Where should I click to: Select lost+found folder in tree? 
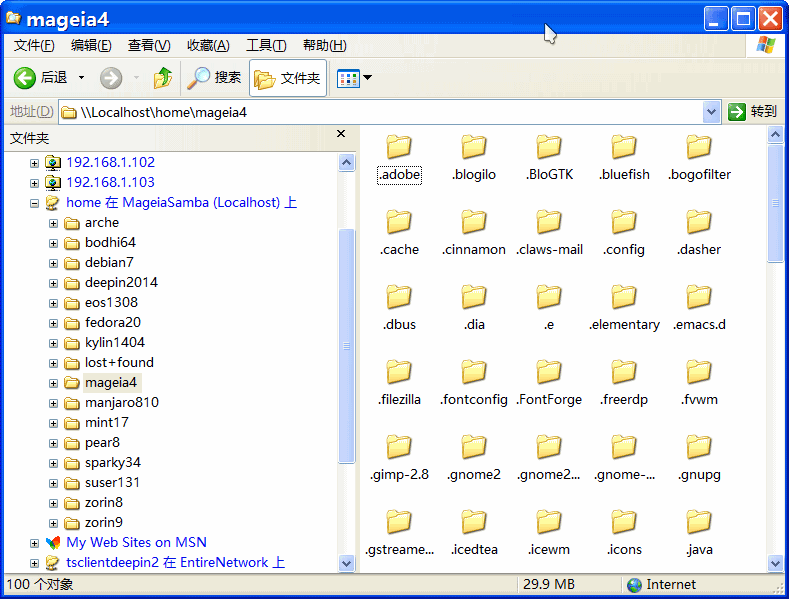(x=119, y=362)
